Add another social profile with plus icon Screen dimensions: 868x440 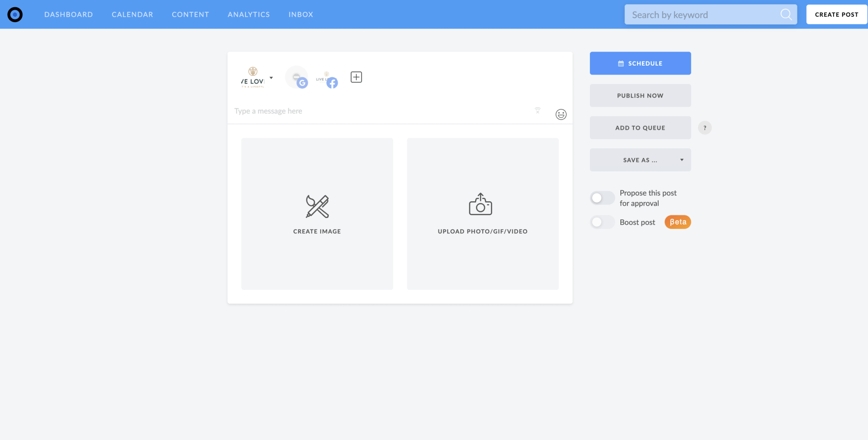click(356, 77)
